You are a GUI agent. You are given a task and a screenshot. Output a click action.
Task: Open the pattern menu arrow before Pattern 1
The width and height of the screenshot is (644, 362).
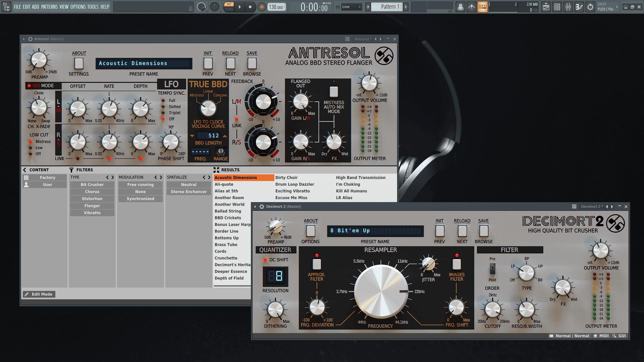coord(368,7)
